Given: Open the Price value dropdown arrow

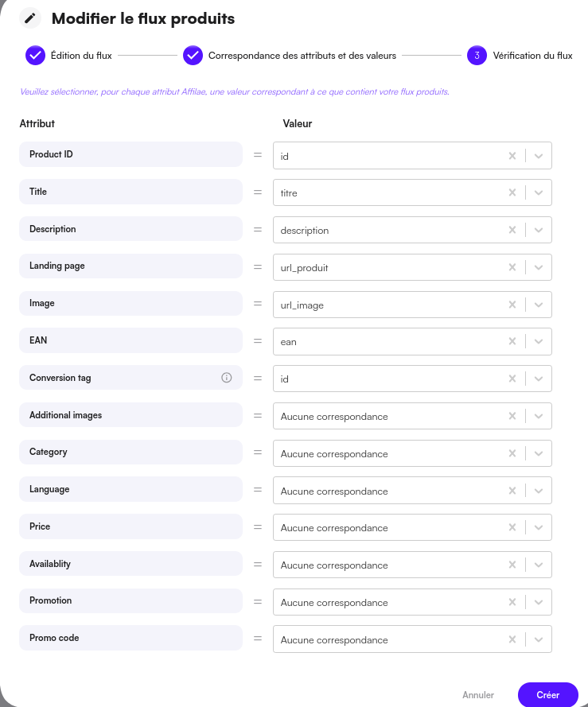Looking at the screenshot, I should (x=539, y=528).
